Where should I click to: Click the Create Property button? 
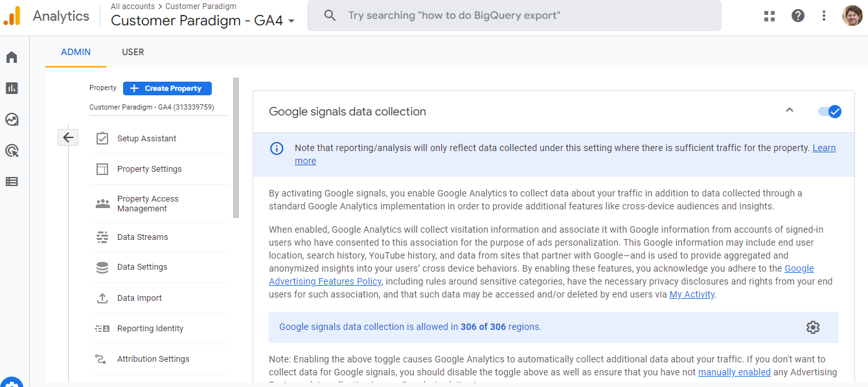(x=167, y=88)
